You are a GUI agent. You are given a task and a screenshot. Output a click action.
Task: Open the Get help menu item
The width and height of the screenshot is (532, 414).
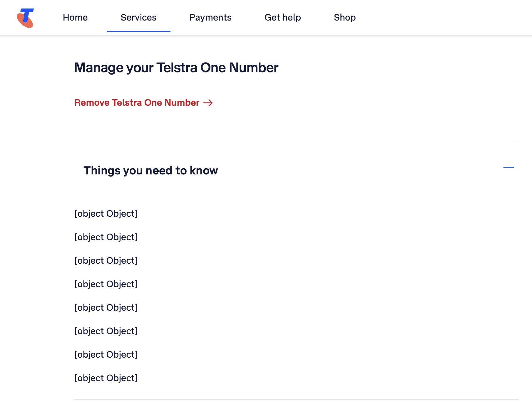tap(283, 18)
